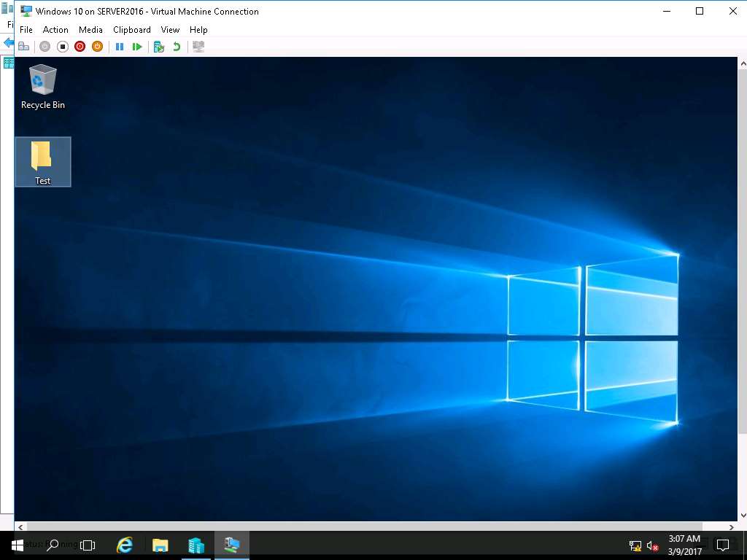Open File Explorer from the taskbar
The height and width of the screenshot is (560, 747).
[x=160, y=545]
